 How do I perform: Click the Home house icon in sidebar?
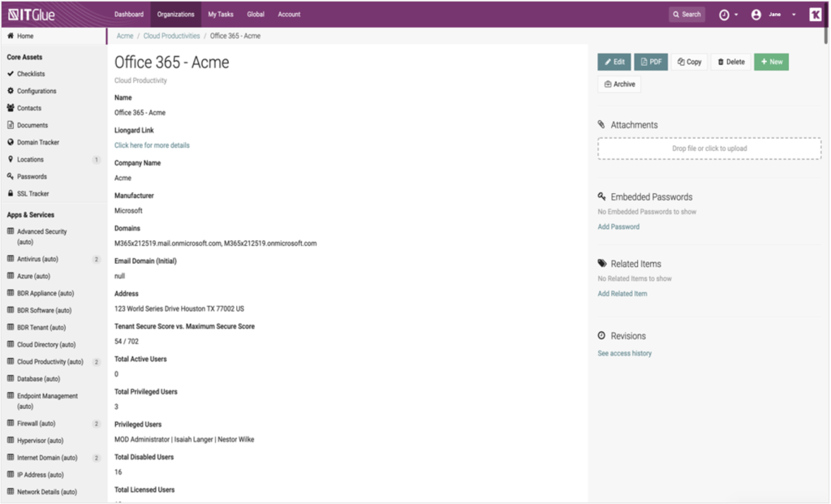[10, 36]
